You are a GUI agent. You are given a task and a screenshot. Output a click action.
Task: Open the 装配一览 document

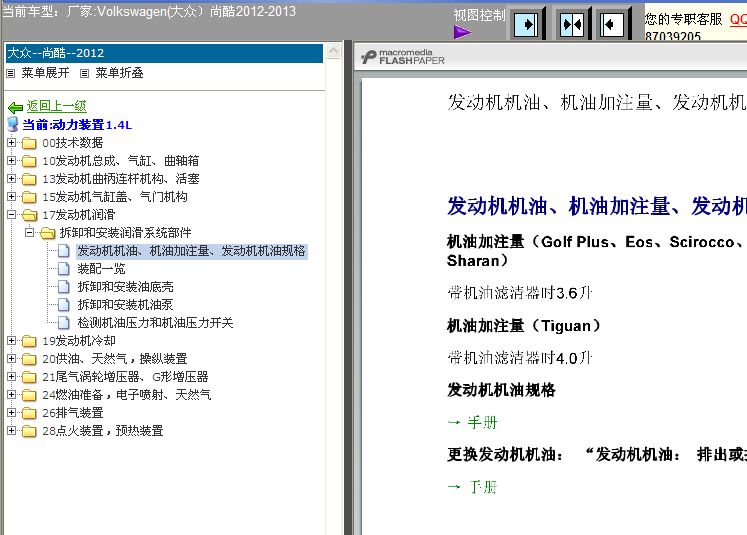pos(101,269)
